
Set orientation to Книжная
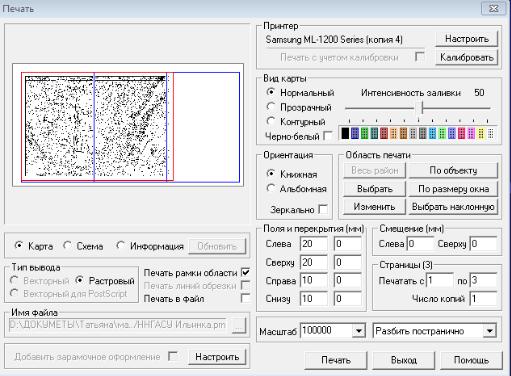click(x=271, y=174)
